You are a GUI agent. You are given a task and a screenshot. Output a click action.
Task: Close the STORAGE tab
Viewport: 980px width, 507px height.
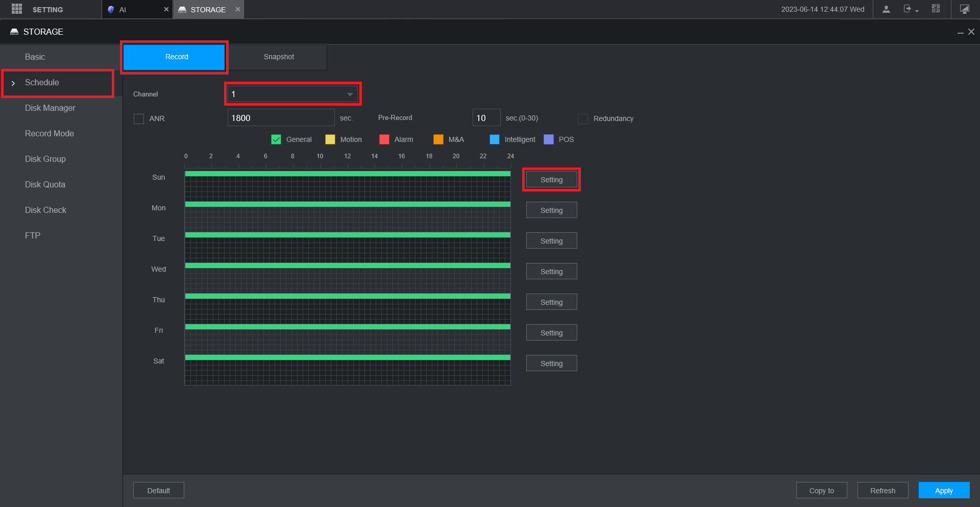tap(238, 9)
